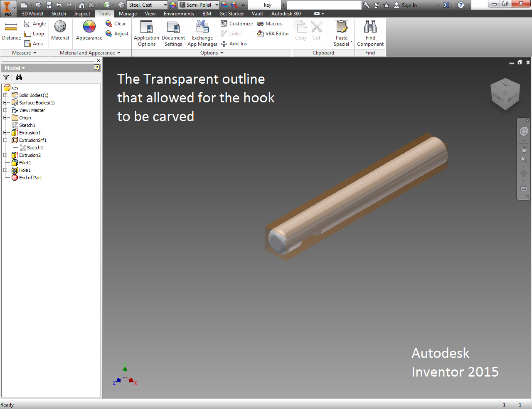
Task: Open the Customize dialog
Action: (x=236, y=24)
